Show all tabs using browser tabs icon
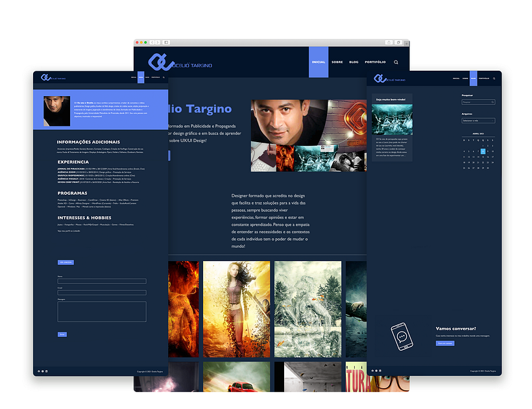 click(398, 42)
